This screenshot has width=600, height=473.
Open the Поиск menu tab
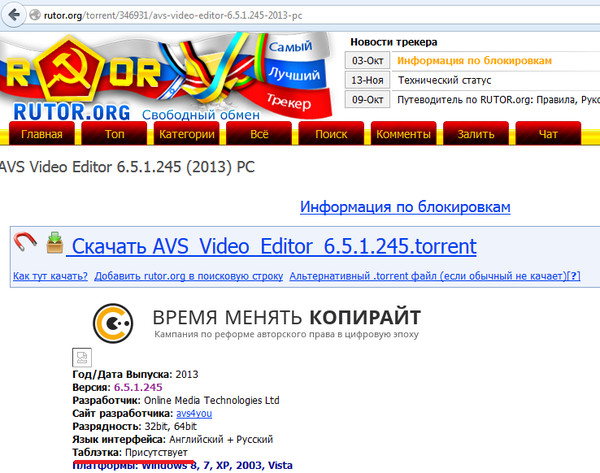pos(331,134)
